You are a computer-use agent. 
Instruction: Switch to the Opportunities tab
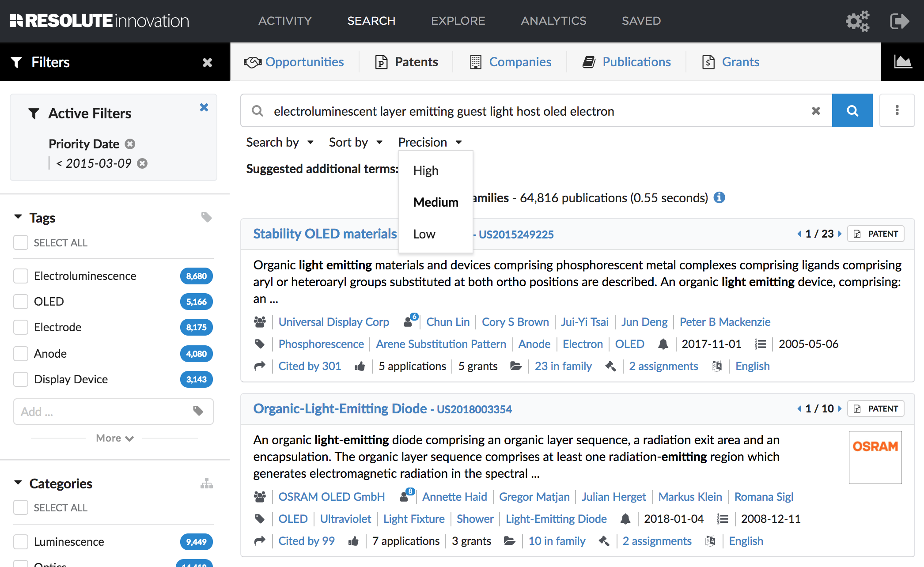tap(294, 62)
